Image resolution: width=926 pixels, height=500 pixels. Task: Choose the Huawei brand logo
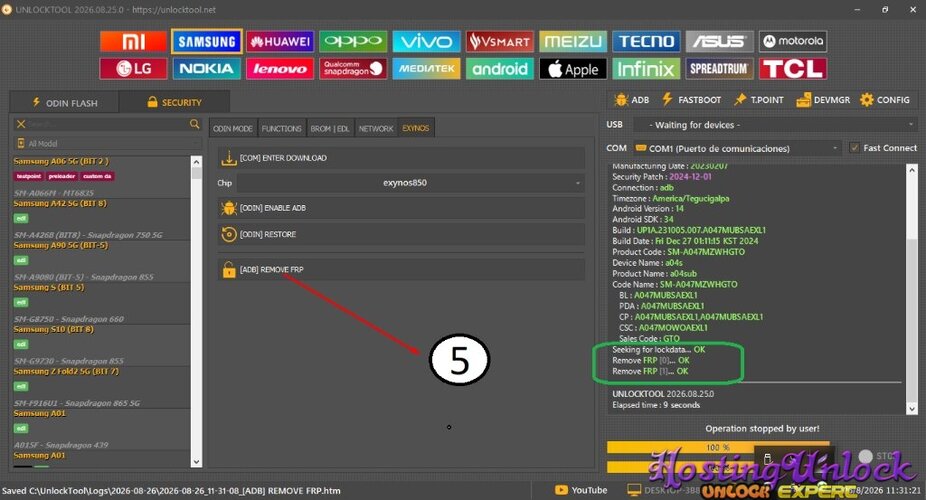pyautogui.click(x=280, y=41)
